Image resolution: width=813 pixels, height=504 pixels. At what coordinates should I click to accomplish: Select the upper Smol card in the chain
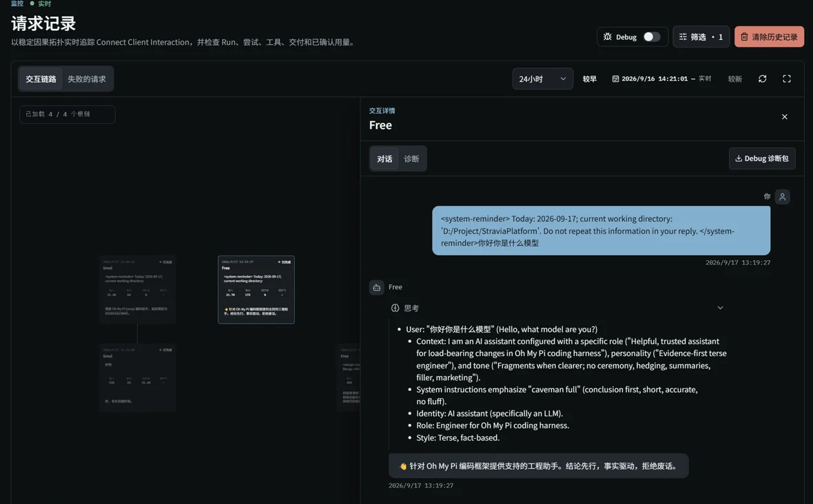coord(137,290)
